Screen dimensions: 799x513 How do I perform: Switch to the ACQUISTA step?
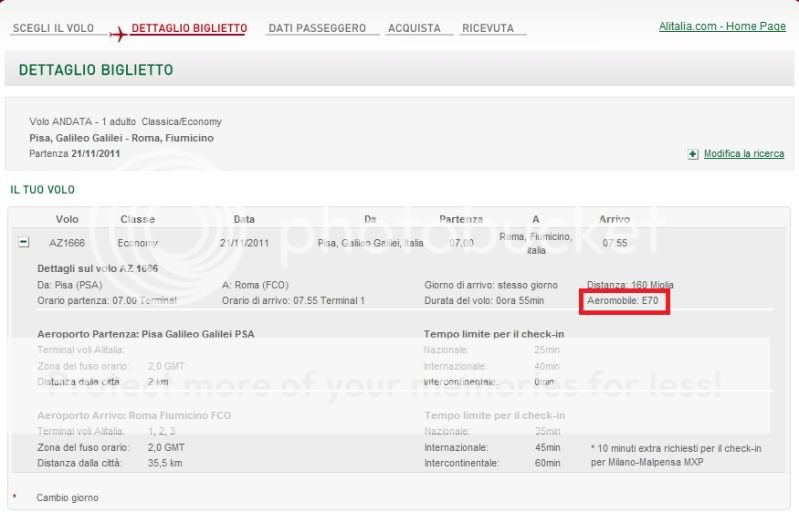pyautogui.click(x=413, y=28)
